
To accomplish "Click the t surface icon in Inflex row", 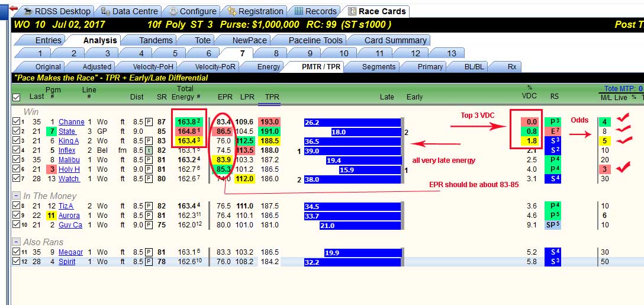I will (x=148, y=150).
